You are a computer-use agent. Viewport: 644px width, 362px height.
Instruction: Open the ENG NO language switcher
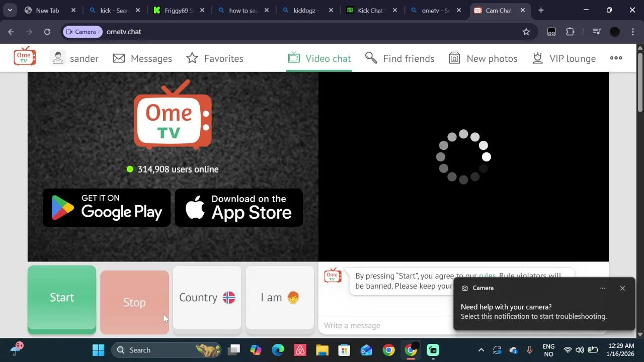coord(548,350)
